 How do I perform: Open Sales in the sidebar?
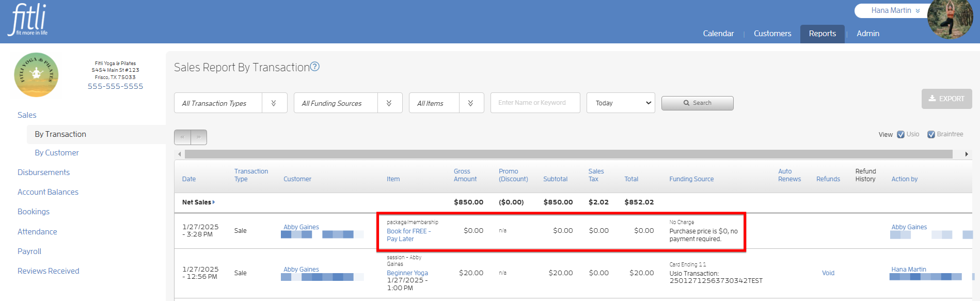pyautogui.click(x=27, y=115)
